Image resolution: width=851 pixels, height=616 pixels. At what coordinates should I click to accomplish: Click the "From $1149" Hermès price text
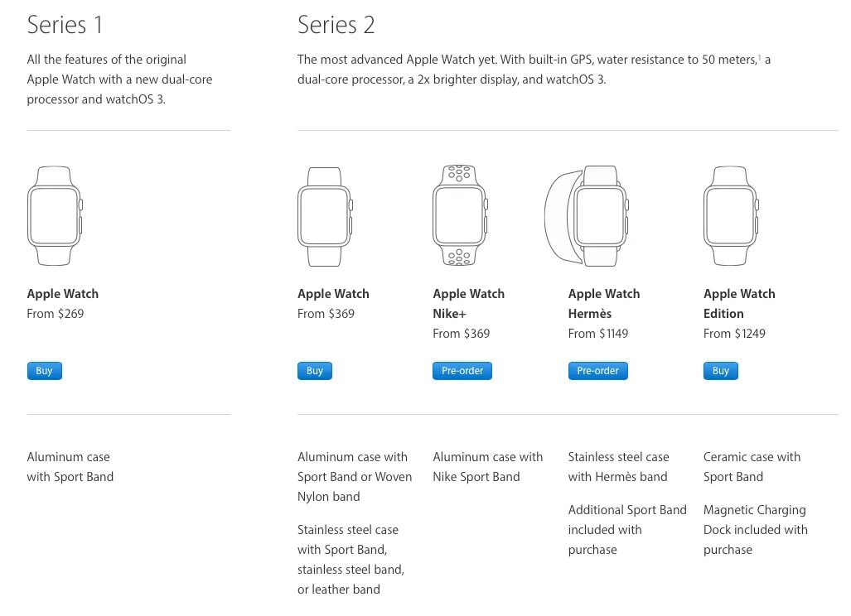(x=598, y=334)
